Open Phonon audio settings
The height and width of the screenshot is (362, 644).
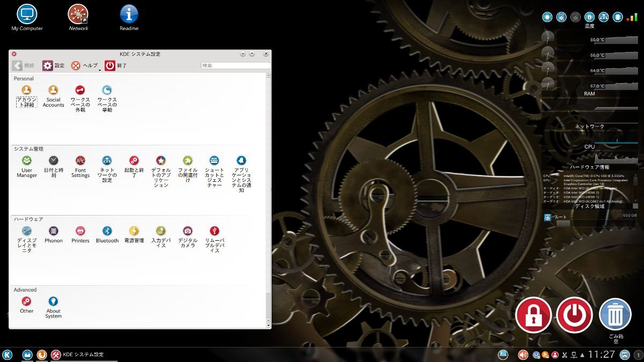[53, 235]
